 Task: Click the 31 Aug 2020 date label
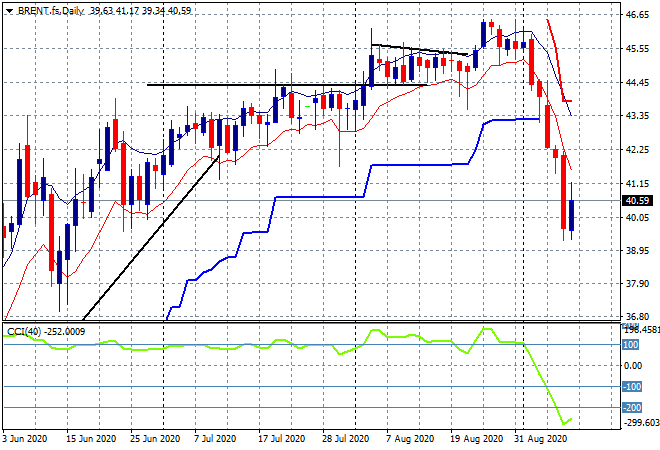[541, 439]
